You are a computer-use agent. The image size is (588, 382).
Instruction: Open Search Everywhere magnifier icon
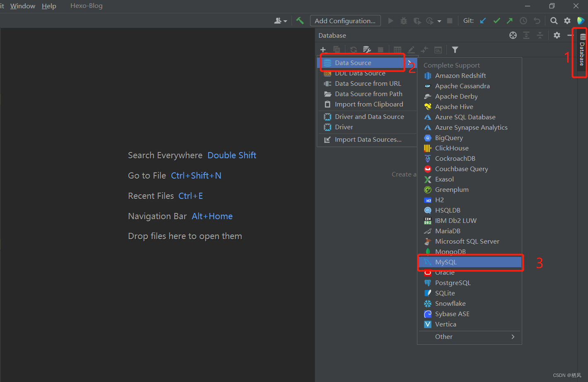click(x=554, y=21)
